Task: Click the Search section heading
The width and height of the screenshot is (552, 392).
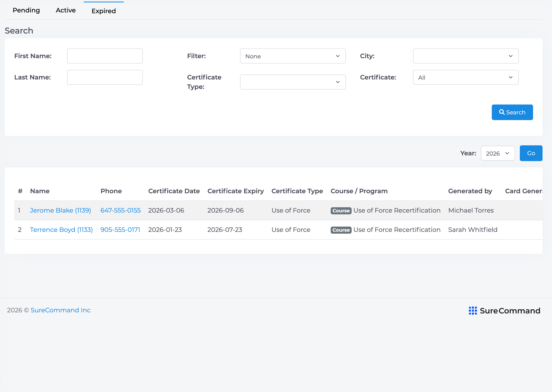Action: tap(19, 31)
